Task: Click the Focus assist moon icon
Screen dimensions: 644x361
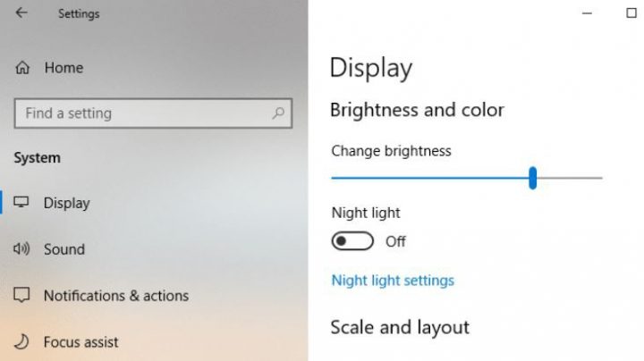Action: (22, 342)
